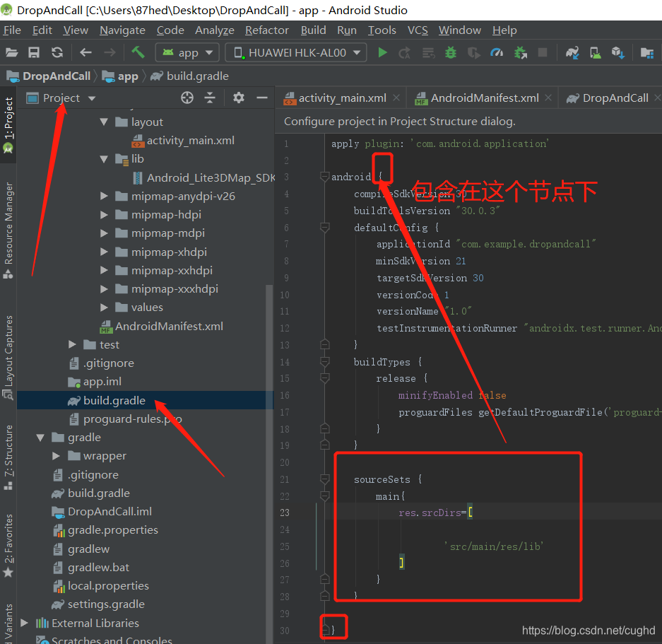Open Project panel settings gear
Viewport: 662px width, 644px height.
(x=239, y=98)
